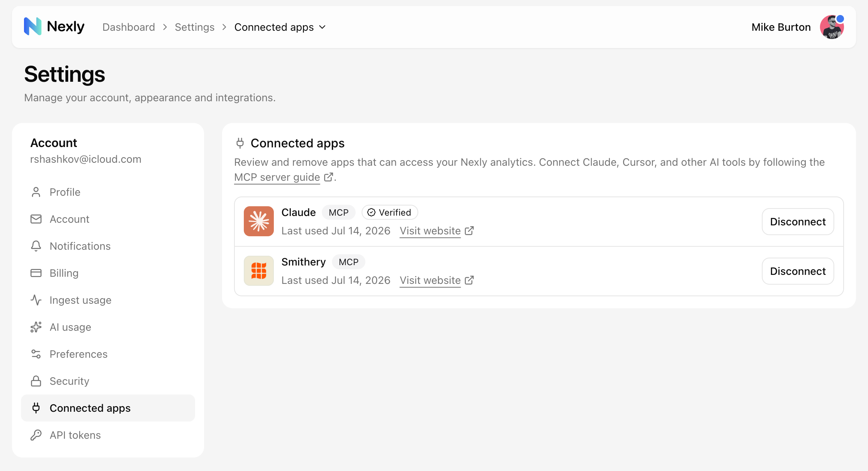The image size is (868, 471).
Task: Click the MCP badge next to Smithery
Action: pos(348,262)
